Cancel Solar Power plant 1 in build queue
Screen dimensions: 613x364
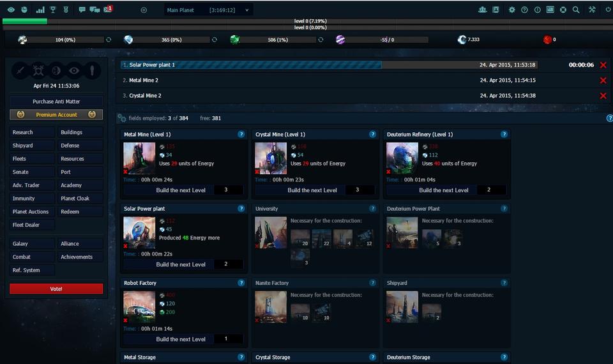603,65
